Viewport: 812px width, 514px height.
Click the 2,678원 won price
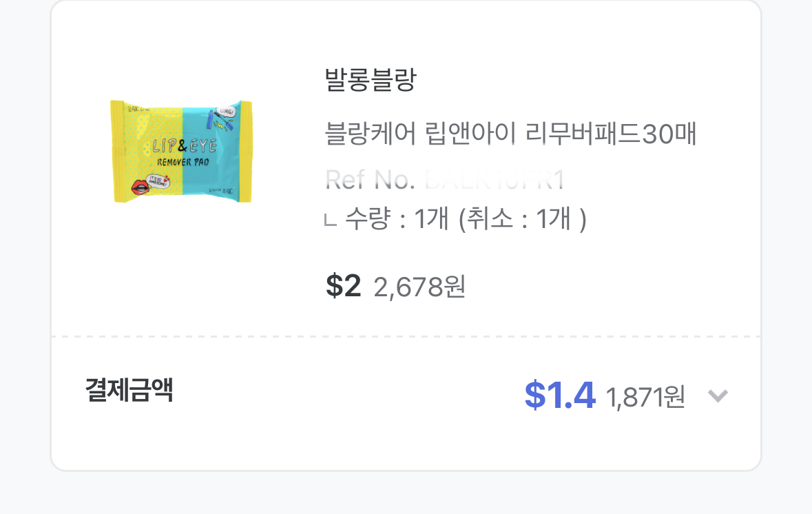[x=419, y=287]
